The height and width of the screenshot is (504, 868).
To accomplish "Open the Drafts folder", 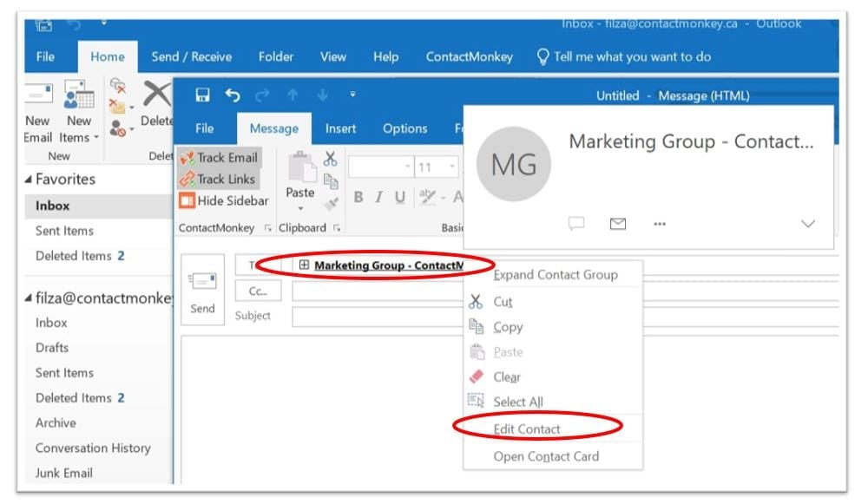I will [x=51, y=348].
